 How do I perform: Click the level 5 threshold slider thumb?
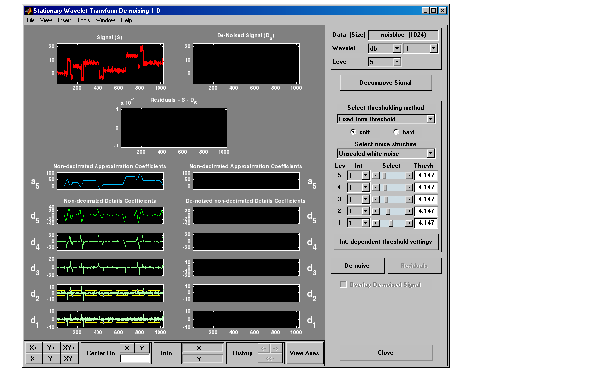pyautogui.click(x=385, y=176)
